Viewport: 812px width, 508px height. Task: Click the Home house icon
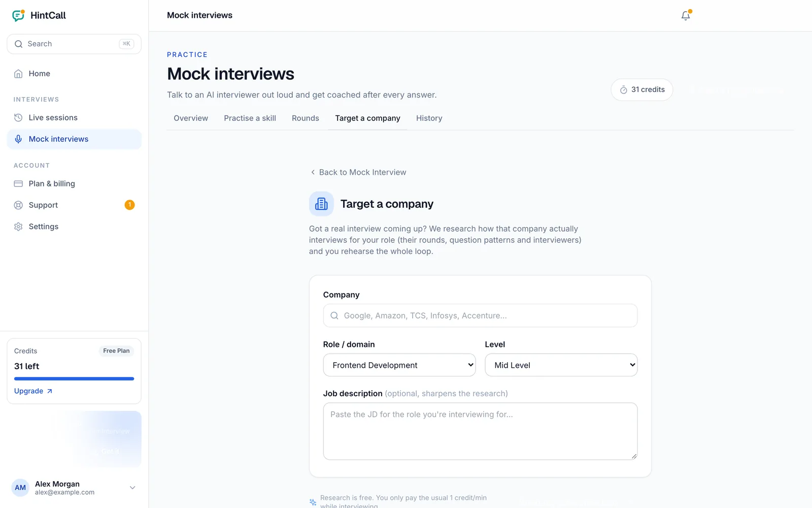tap(18, 74)
